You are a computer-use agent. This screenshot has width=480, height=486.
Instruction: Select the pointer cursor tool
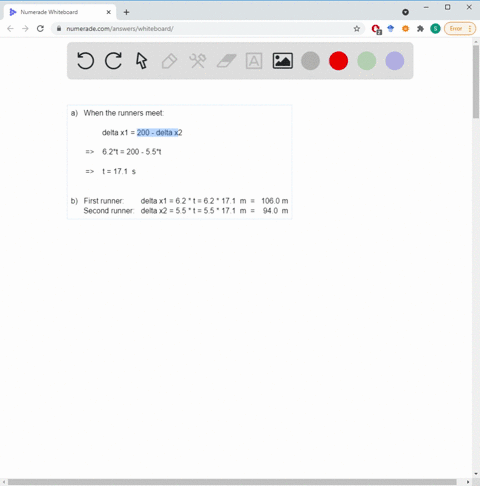click(x=142, y=61)
